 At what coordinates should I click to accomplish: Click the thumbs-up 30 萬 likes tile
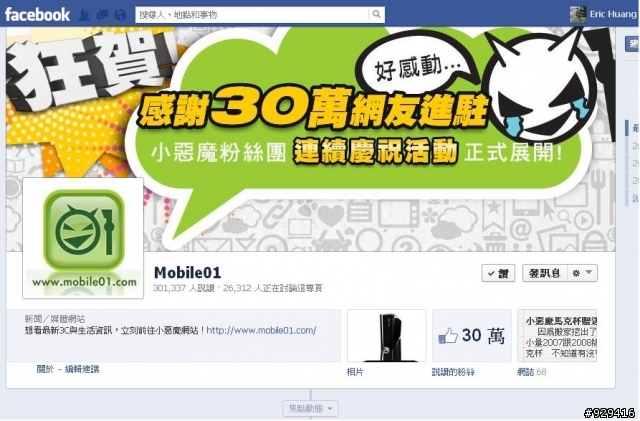click(471, 336)
